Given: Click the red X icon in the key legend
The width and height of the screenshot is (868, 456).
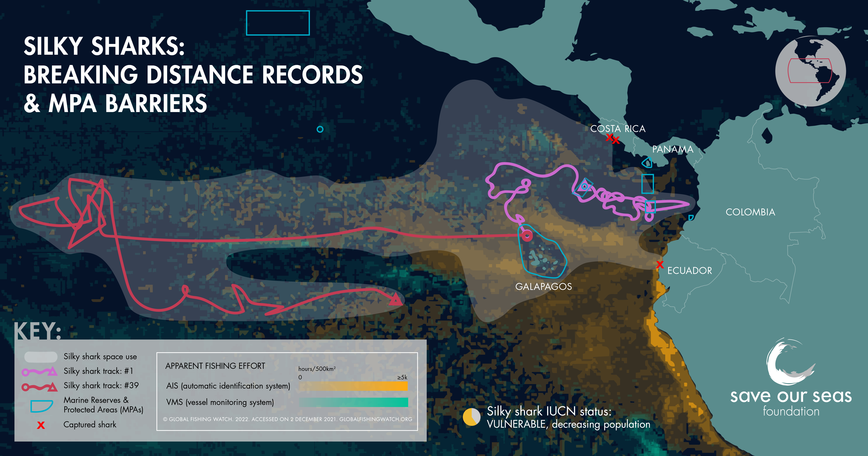Looking at the screenshot, I should [x=41, y=425].
